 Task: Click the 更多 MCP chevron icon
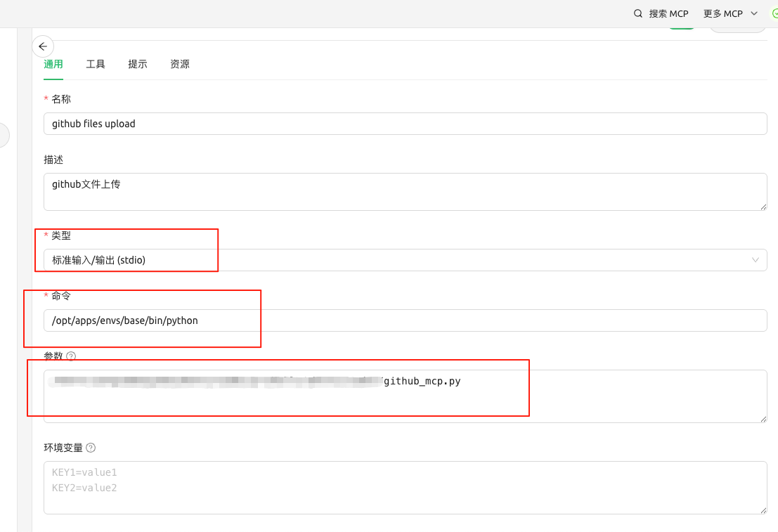tap(754, 13)
